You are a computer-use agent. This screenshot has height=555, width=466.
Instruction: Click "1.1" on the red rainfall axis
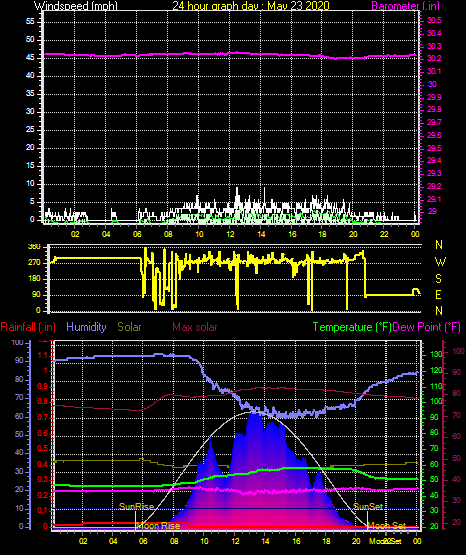[x=42, y=355]
